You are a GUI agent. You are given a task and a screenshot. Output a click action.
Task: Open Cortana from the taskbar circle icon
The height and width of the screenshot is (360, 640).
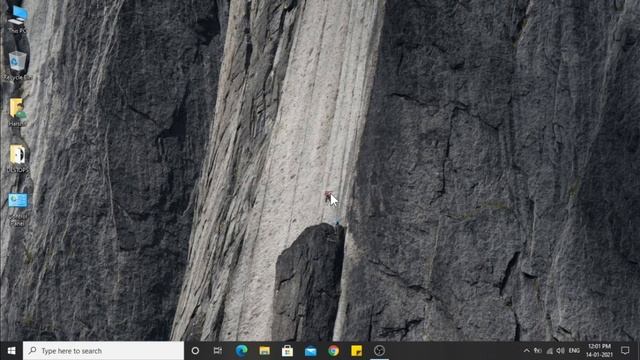(x=195, y=351)
